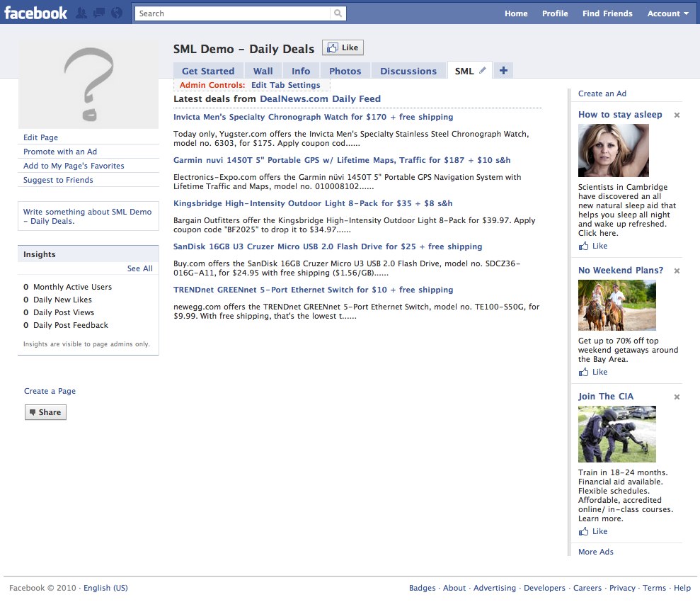This screenshot has height=602, width=700.
Task: Open the notifications globe icon
Action: click(x=117, y=13)
